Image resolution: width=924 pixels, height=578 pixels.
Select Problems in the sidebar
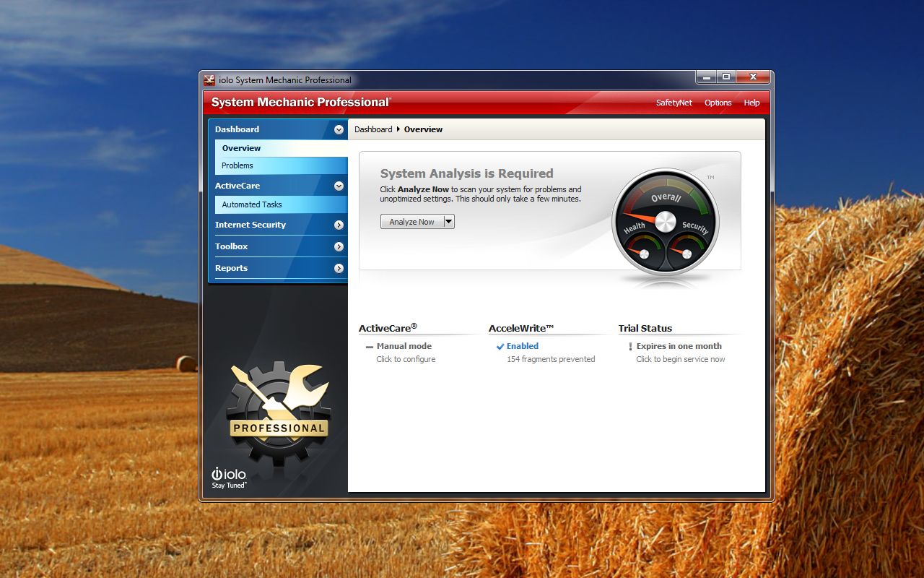281,165
